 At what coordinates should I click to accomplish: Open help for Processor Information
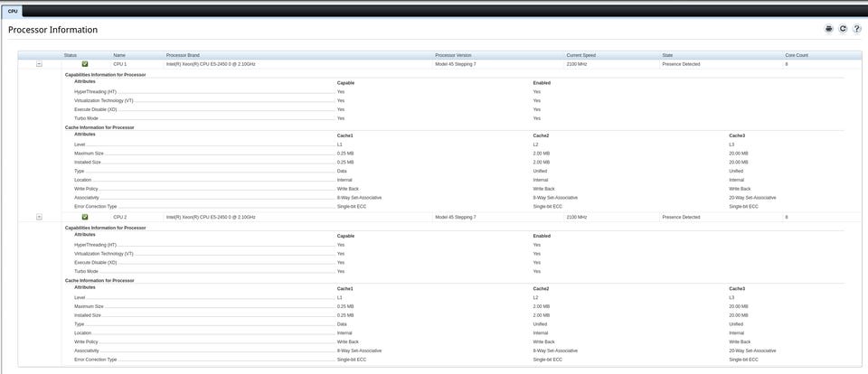(x=856, y=29)
